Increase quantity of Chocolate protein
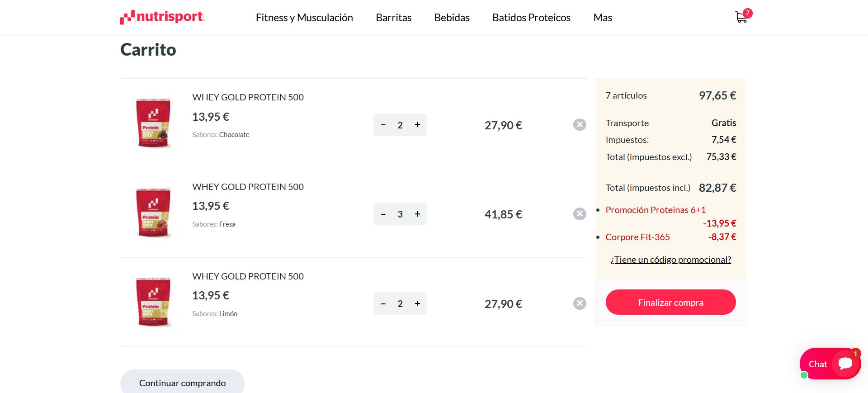This screenshot has width=868, height=393. [x=417, y=125]
